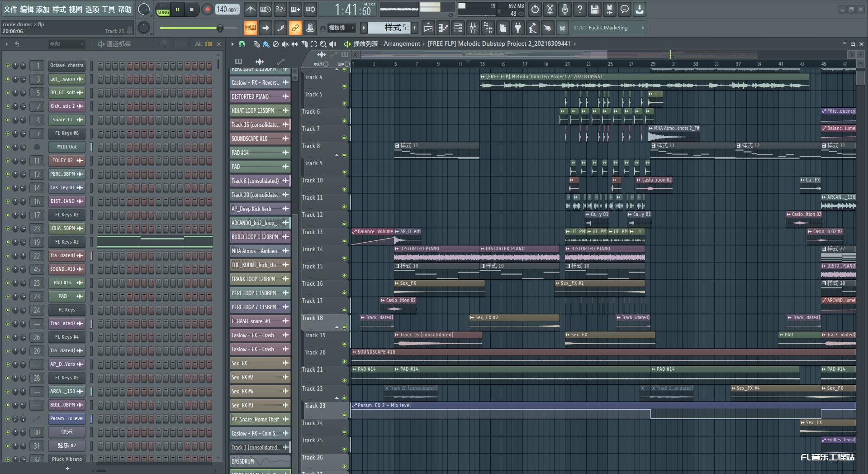Collapse the Track 22 group arrow
Screen dimensions: 868x474
[337, 398]
